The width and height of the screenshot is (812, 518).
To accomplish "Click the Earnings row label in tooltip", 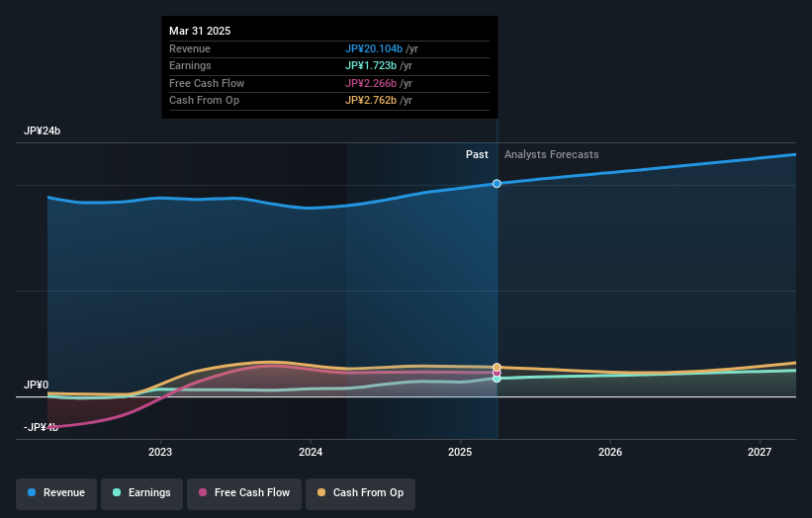I will [190, 65].
